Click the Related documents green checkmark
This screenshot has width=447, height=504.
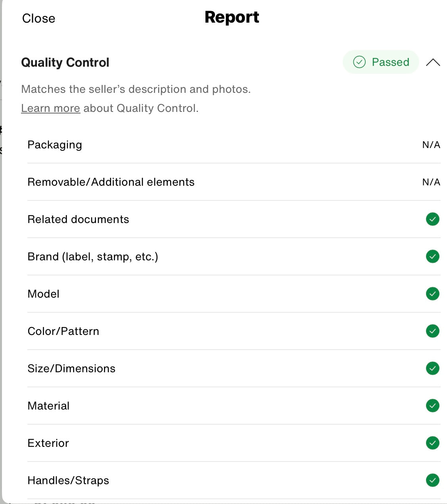(432, 219)
